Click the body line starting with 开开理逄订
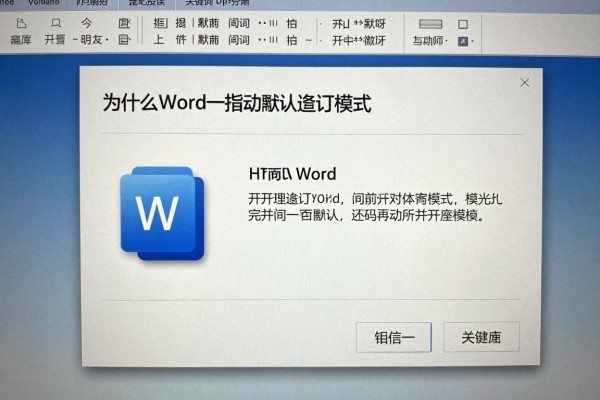The width and height of the screenshot is (600, 400). [375, 199]
